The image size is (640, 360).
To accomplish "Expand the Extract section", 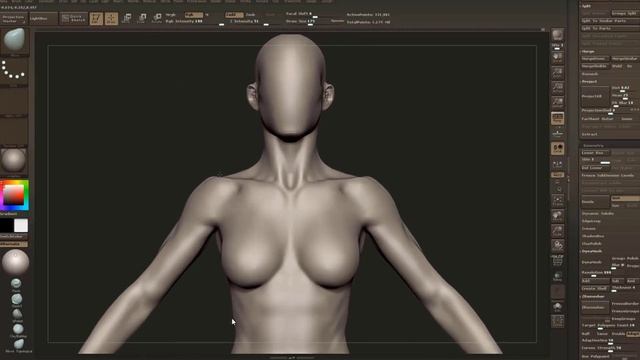I will (x=589, y=134).
